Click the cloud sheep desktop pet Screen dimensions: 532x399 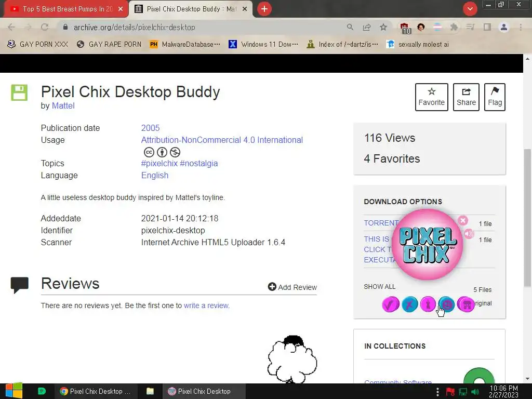pyautogui.click(x=292, y=359)
